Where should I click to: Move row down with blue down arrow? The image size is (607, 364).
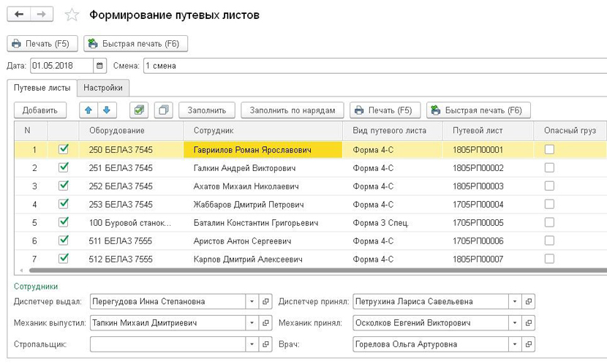(107, 110)
